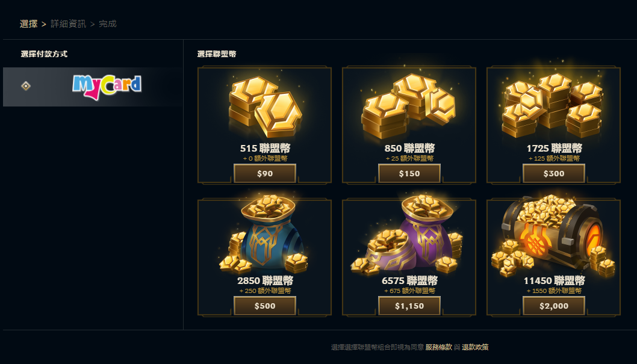
Task: Buy the $150 package
Action: pyautogui.click(x=409, y=174)
